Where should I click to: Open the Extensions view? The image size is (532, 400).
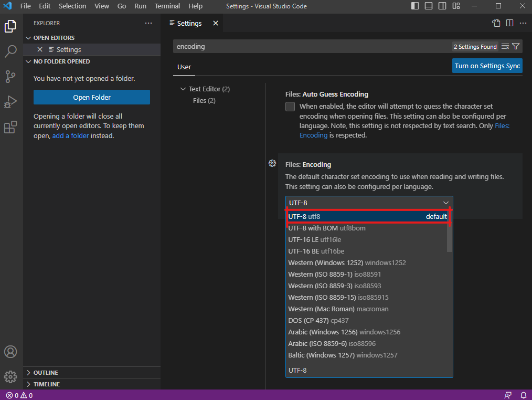[x=10, y=127]
